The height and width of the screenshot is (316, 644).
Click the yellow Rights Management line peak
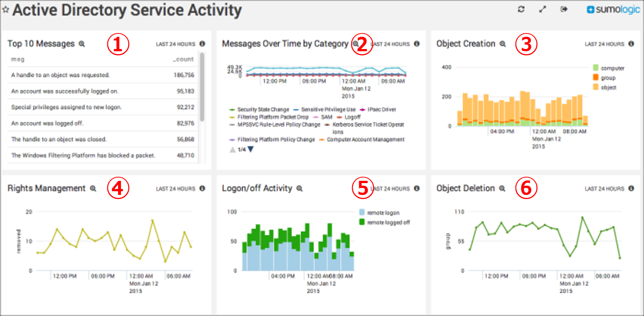tap(152, 221)
